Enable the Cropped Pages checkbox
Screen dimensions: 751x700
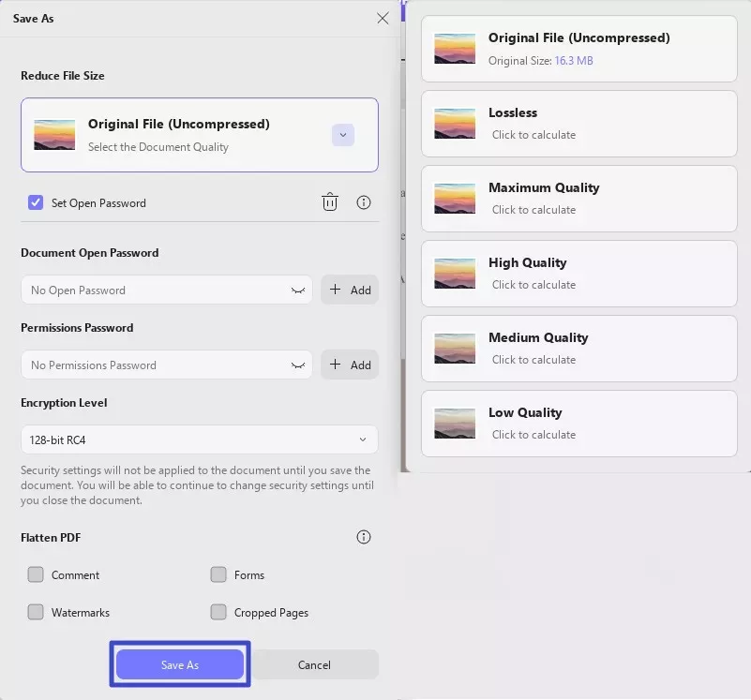218,612
